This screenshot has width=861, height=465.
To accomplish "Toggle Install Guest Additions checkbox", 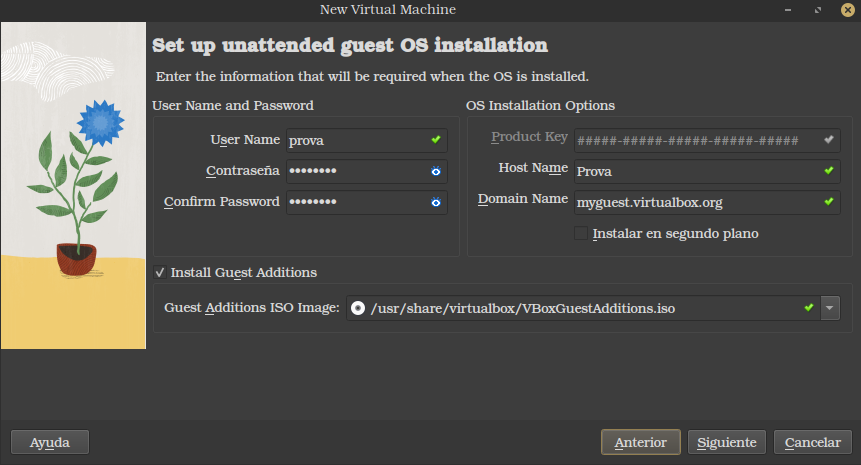I will coord(160,272).
